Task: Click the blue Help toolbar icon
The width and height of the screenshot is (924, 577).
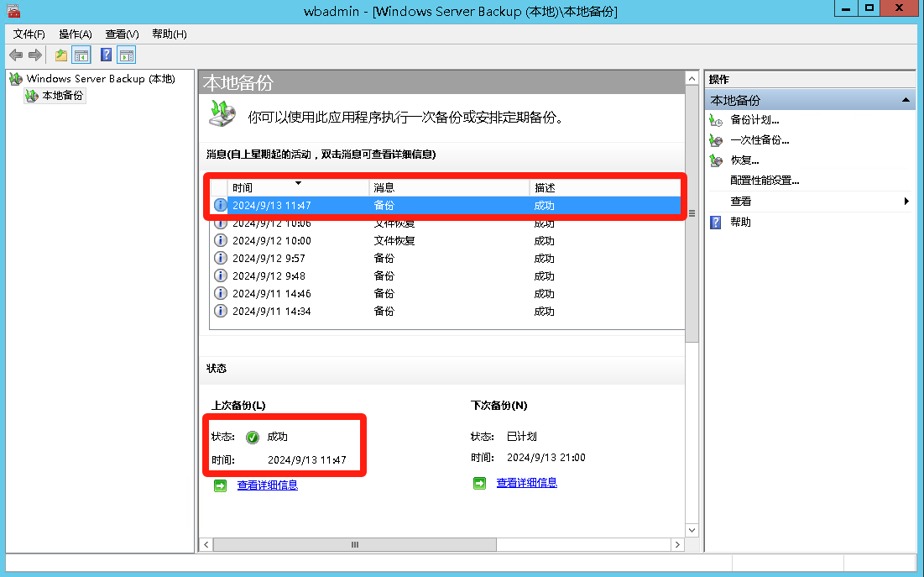Action: pos(107,55)
